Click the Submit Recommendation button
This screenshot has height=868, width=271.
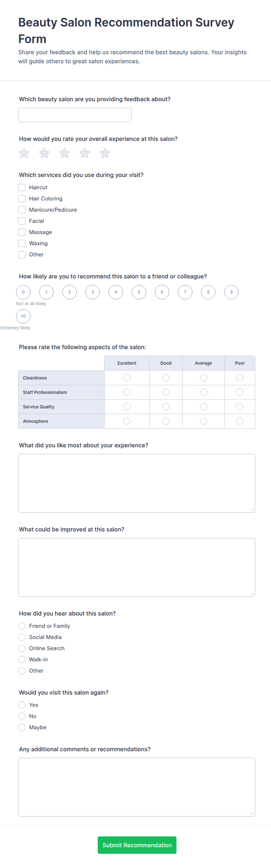pos(137,845)
